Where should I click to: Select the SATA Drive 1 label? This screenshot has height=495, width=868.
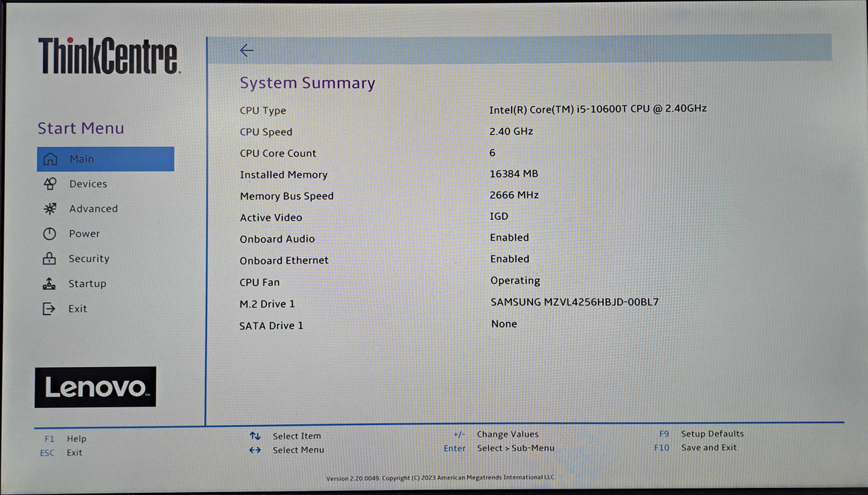click(271, 326)
